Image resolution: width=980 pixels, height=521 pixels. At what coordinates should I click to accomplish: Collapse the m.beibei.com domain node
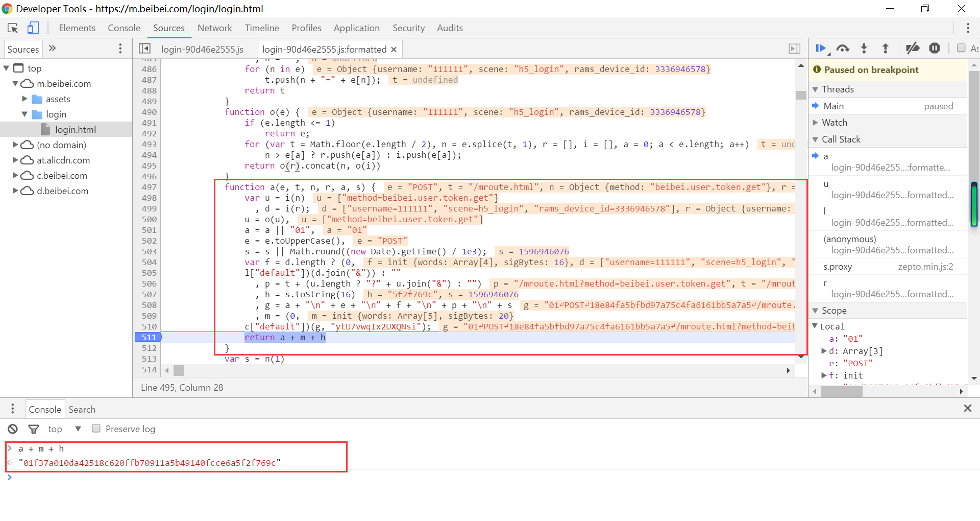point(15,83)
